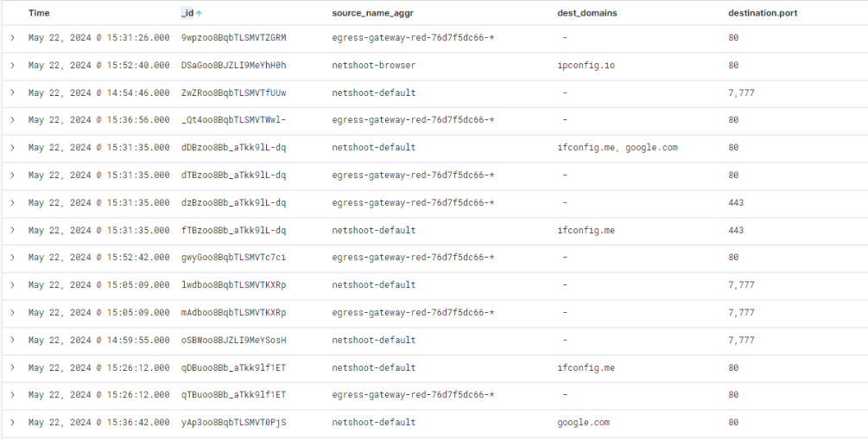Viewport: 868px width, 440px height.
Task: Click the ascending sort arrow beside _id
Action: click(x=200, y=14)
